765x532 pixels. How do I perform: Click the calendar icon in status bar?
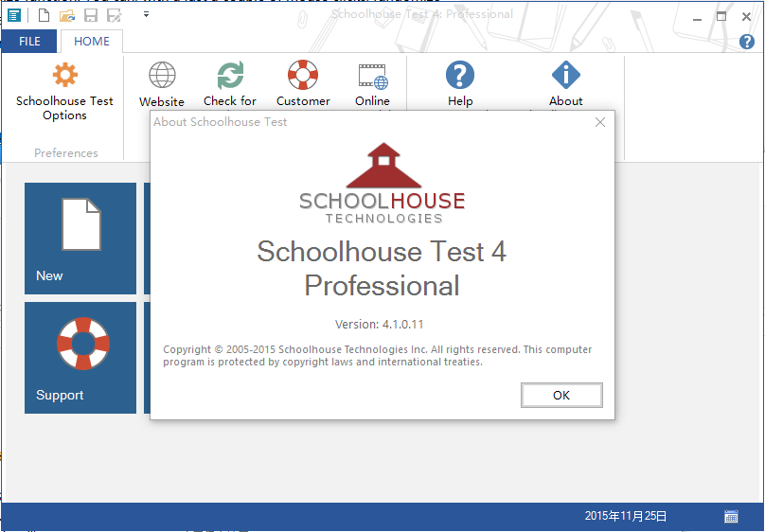731,516
